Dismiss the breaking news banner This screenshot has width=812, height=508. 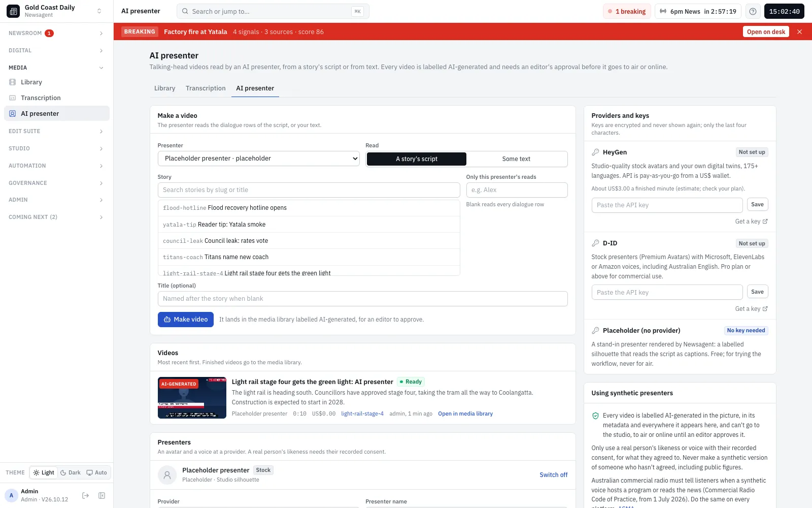[x=800, y=31]
